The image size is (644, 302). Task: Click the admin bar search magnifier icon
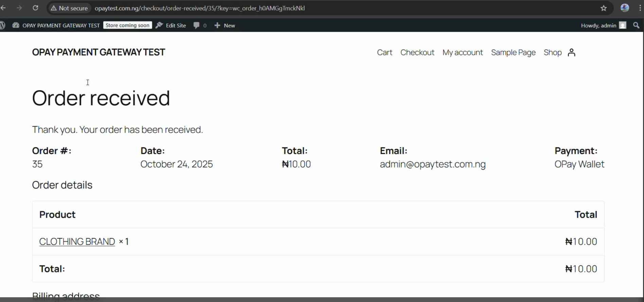636,25
